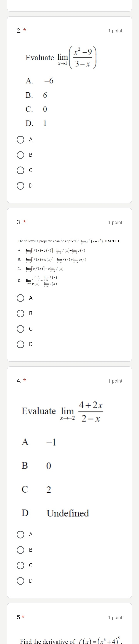Mark option C in question 3
The image size is (139, 644).
tap(20, 329)
